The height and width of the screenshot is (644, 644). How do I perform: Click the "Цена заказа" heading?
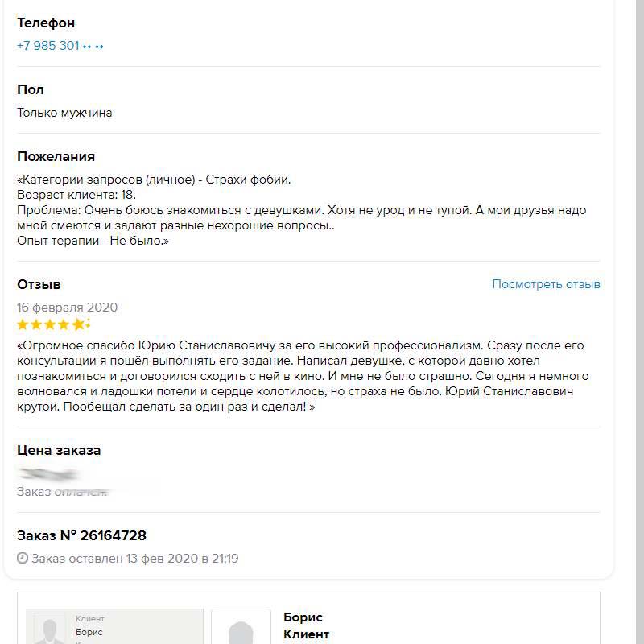tap(59, 450)
